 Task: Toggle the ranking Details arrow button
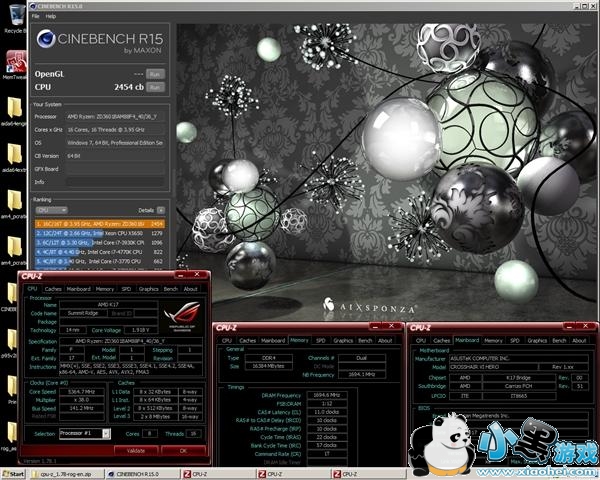coord(160,211)
